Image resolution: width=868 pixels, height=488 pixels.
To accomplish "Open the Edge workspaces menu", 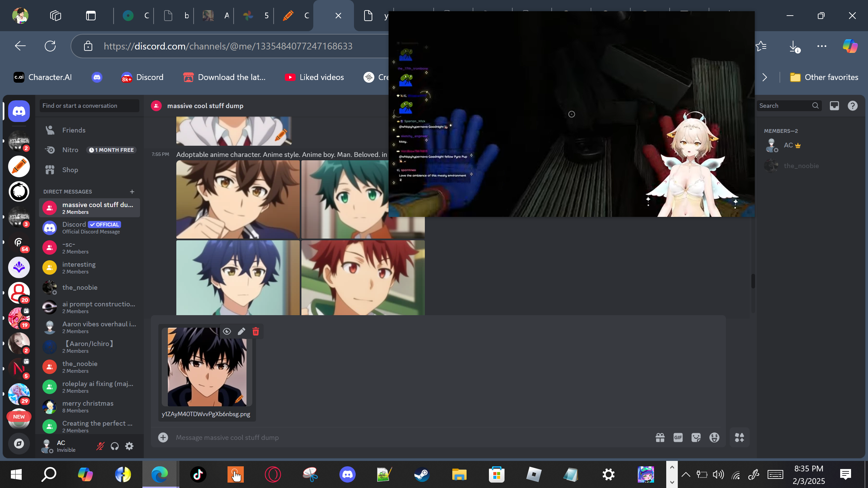I will click(56, 16).
